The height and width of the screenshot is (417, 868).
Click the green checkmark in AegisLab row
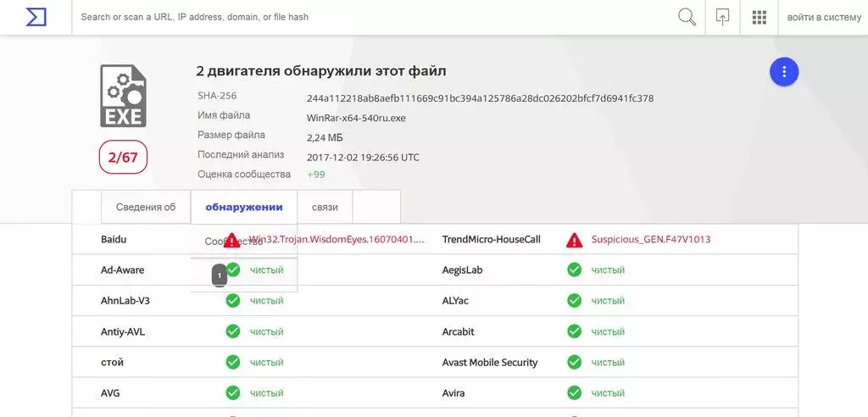tap(574, 270)
